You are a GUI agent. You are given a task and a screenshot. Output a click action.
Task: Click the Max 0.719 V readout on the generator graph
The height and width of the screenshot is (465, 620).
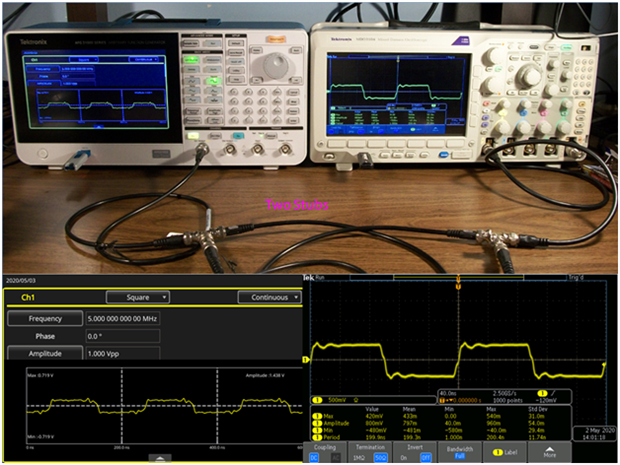point(40,375)
